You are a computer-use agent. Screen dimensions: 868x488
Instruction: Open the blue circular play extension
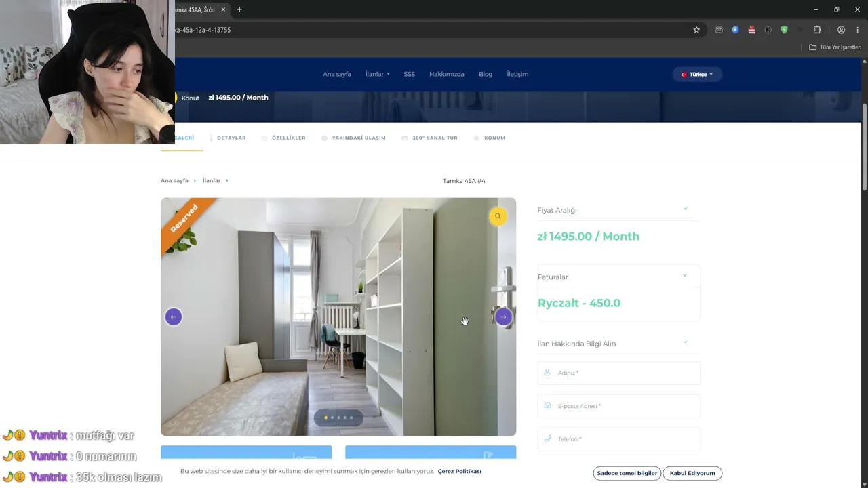click(735, 30)
